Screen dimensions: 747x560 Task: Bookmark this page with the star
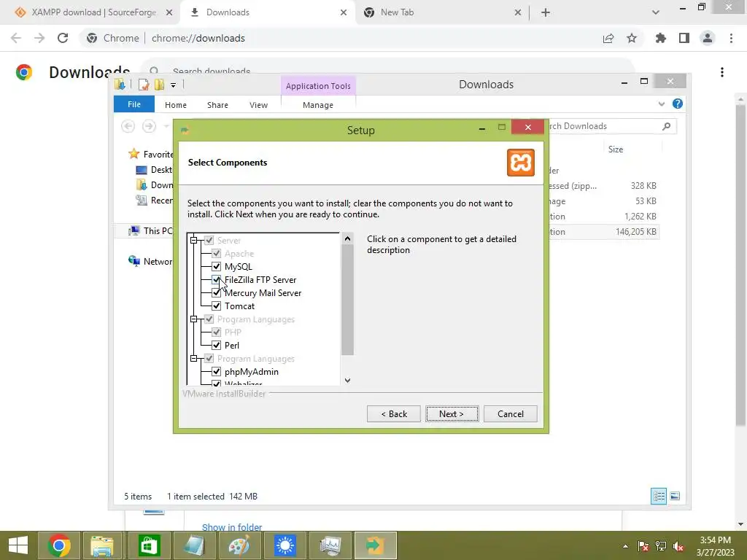tap(632, 38)
